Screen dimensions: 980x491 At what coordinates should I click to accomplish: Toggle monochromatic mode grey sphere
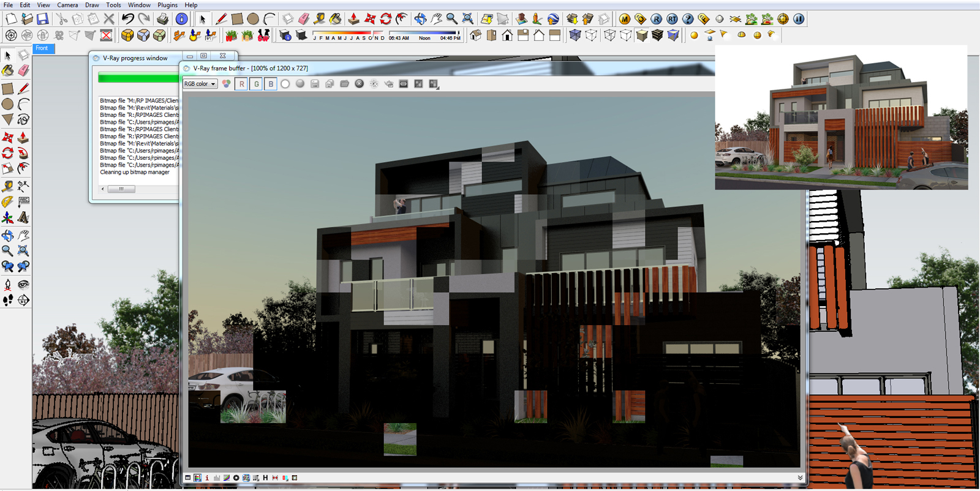(300, 84)
